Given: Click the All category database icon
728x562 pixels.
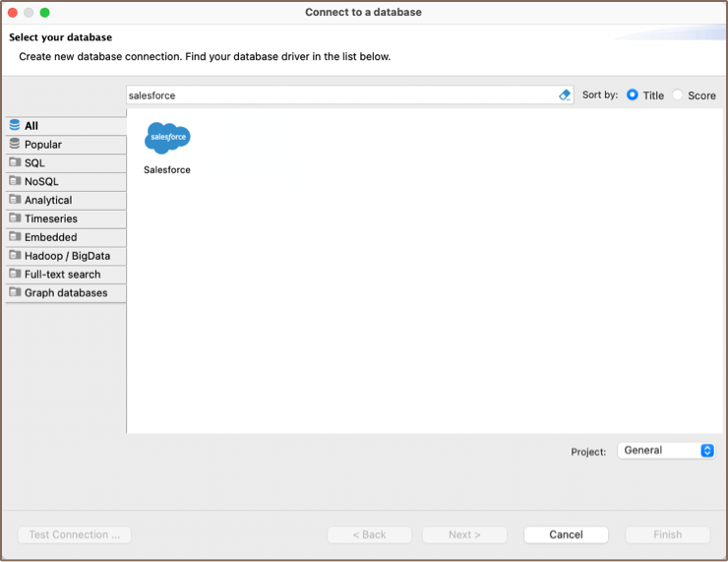Looking at the screenshot, I should 15,125.
